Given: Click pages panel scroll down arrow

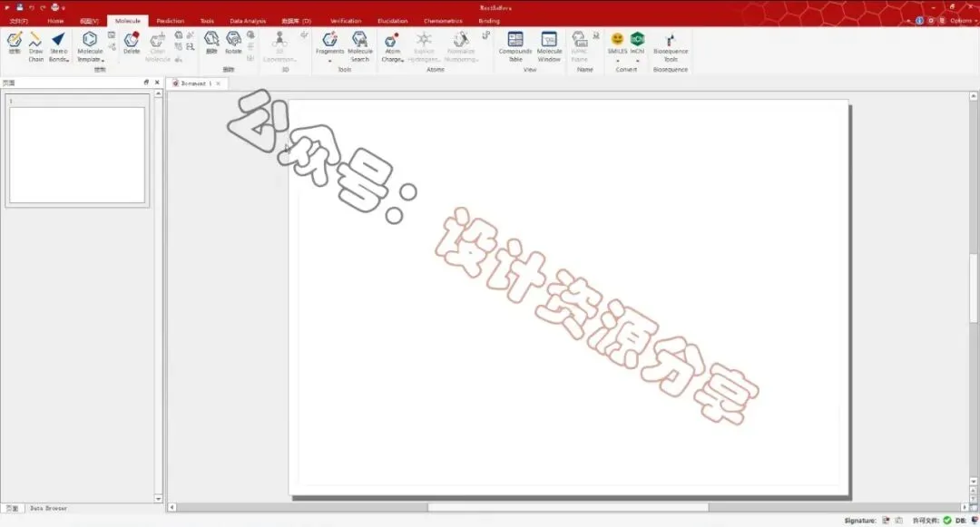Looking at the screenshot, I should (158, 498).
